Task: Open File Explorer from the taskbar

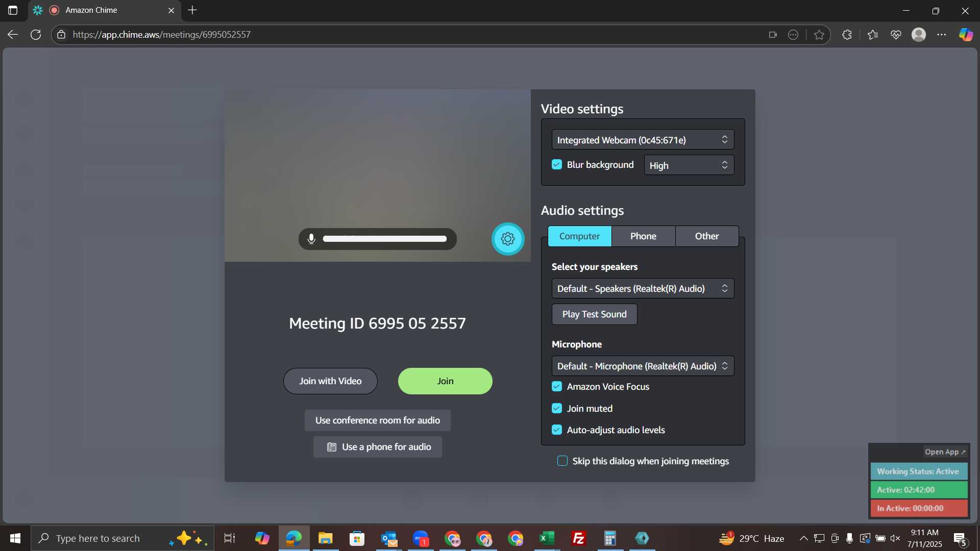Action: [325, 538]
